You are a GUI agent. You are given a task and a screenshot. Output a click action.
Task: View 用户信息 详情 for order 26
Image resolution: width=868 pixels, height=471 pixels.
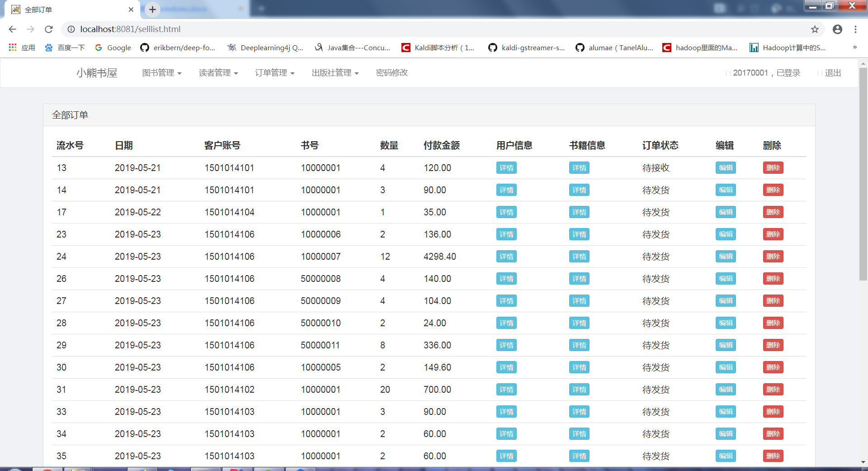click(506, 279)
